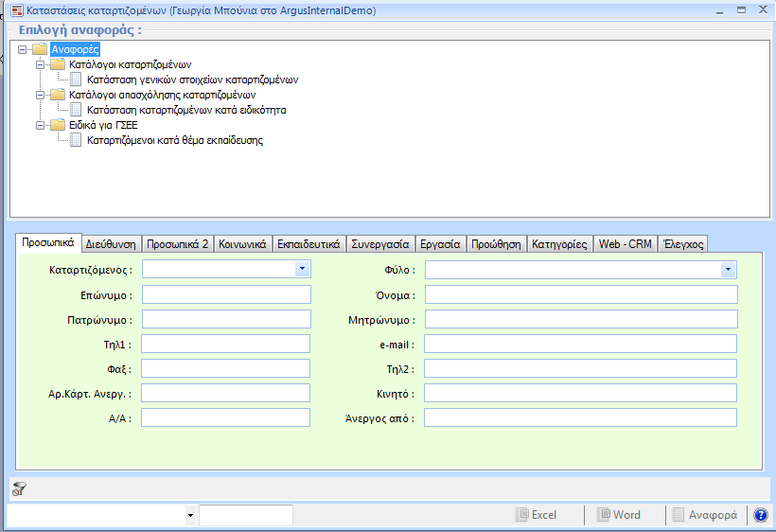Open the Φύλο dropdown list
The width and height of the screenshot is (776, 532).
(x=728, y=270)
